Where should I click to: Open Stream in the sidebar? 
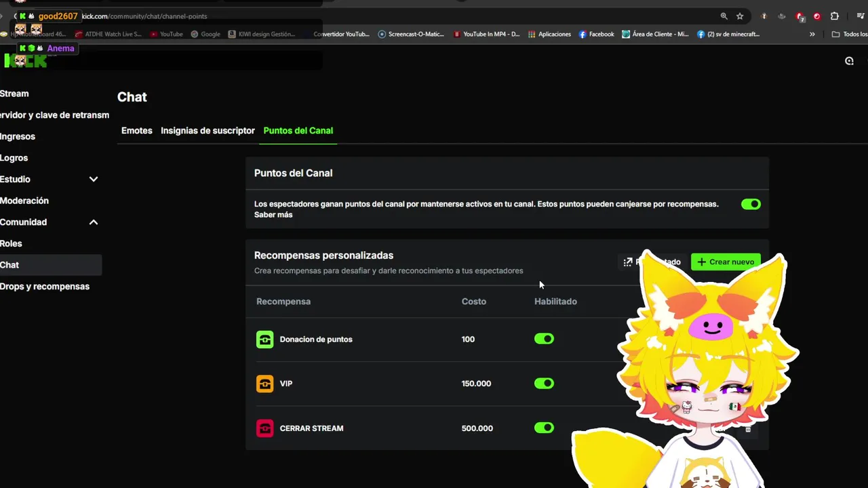(x=14, y=94)
